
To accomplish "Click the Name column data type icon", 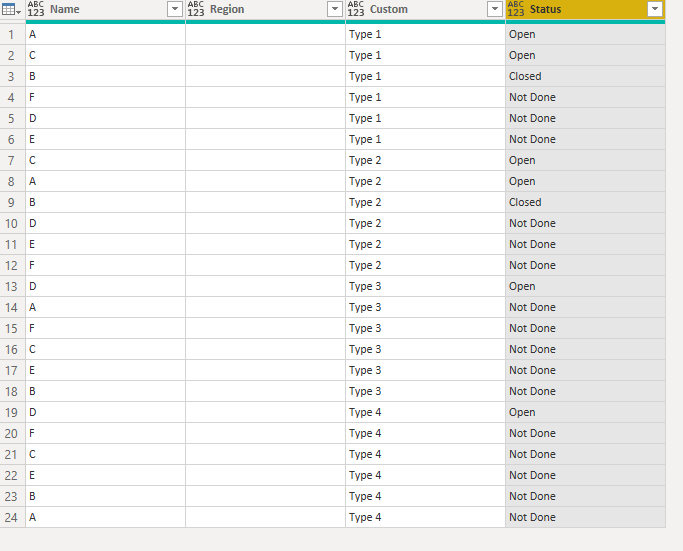I will click(36, 9).
